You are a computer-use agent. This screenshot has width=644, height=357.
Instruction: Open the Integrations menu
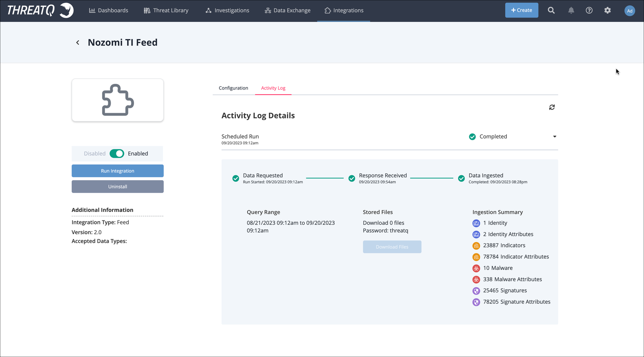click(x=344, y=10)
